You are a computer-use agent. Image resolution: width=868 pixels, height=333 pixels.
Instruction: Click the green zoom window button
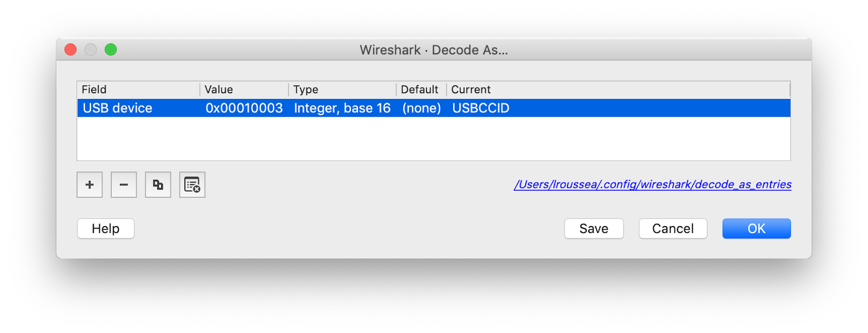(x=111, y=49)
